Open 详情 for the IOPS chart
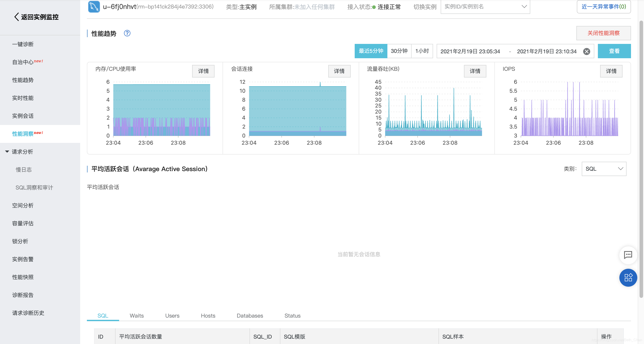Screen dimensions: 644x344 click(611, 71)
